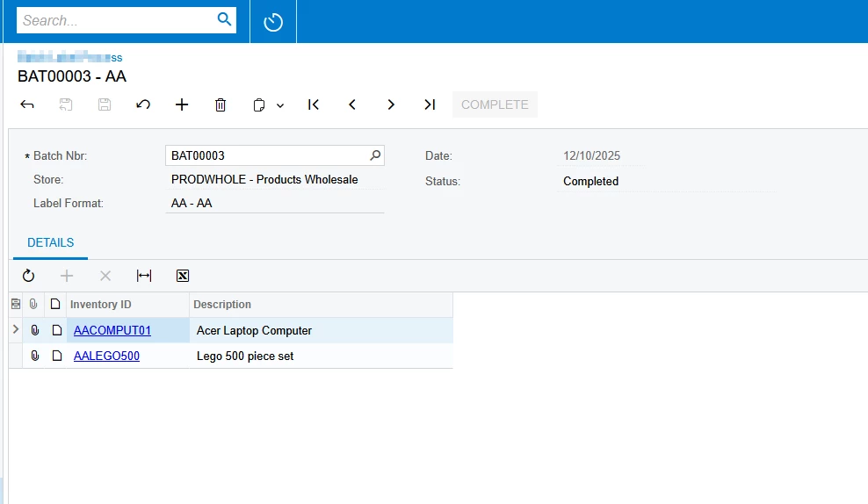This screenshot has width=868, height=504.
Task: Delete the batch with trash icon
Action: pos(221,104)
